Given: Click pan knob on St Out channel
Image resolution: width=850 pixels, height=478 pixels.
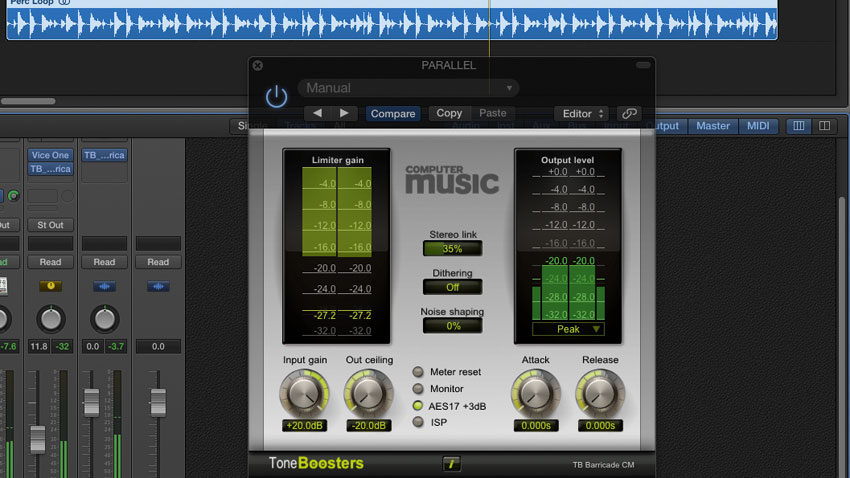Looking at the screenshot, I should pyautogui.click(x=51, y=319).
